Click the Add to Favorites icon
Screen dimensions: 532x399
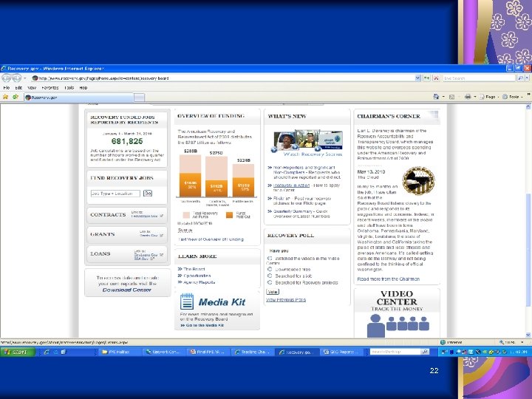pos(16,97)
